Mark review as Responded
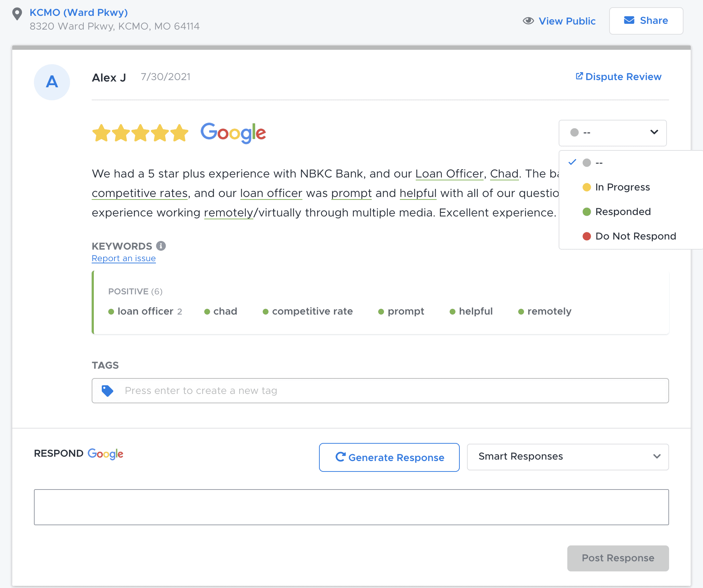The width and height of the screenshot is (703, 588). (623, 212)
